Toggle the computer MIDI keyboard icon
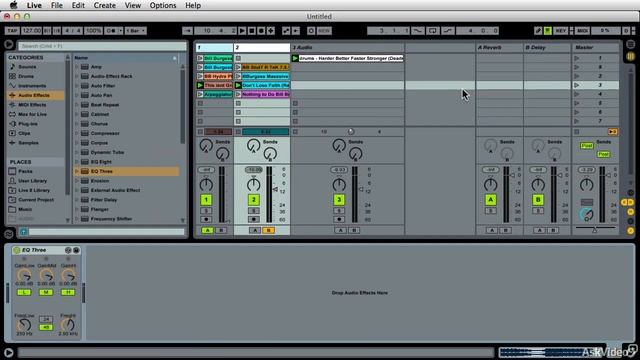Image resolution: width=640 pixels, height=360 pixels. [x=548, y=31]
